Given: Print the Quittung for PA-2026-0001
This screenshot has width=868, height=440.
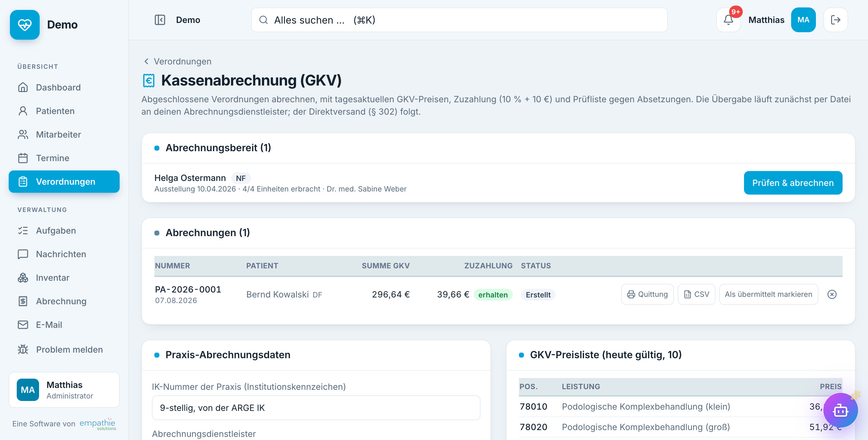Looking at the screenshot, I should click(647, 294).
